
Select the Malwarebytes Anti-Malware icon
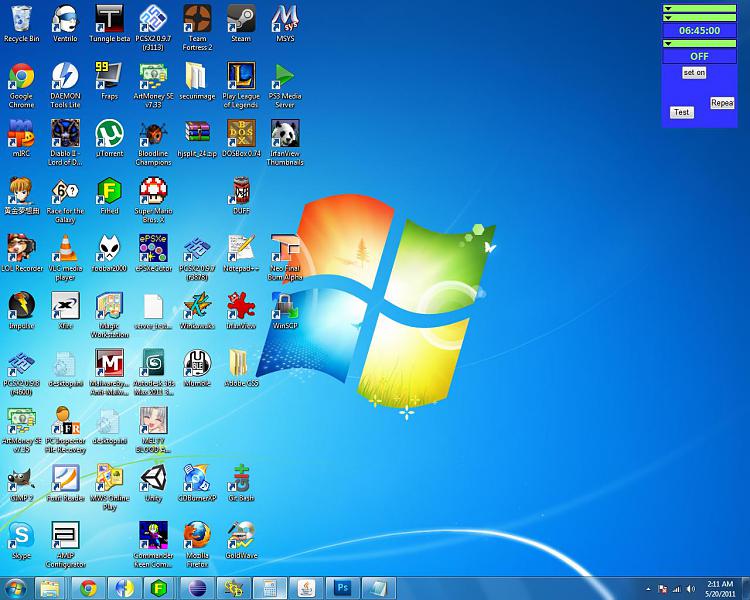point(110,372)
